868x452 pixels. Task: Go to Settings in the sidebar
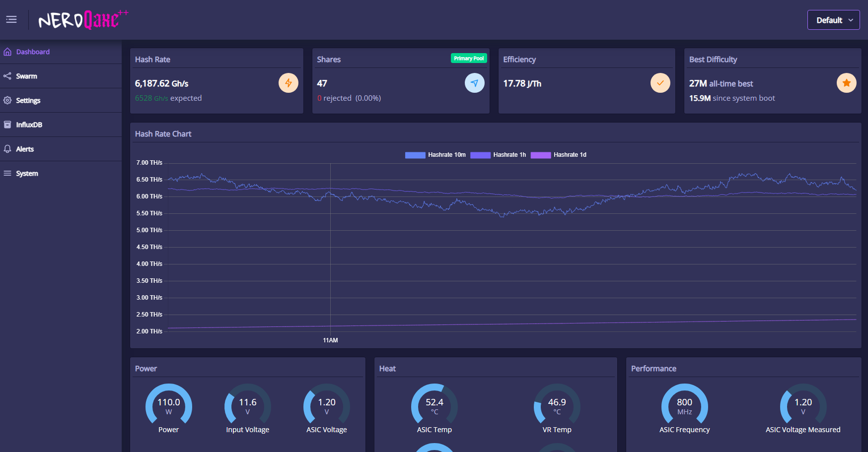click(28, 100)
